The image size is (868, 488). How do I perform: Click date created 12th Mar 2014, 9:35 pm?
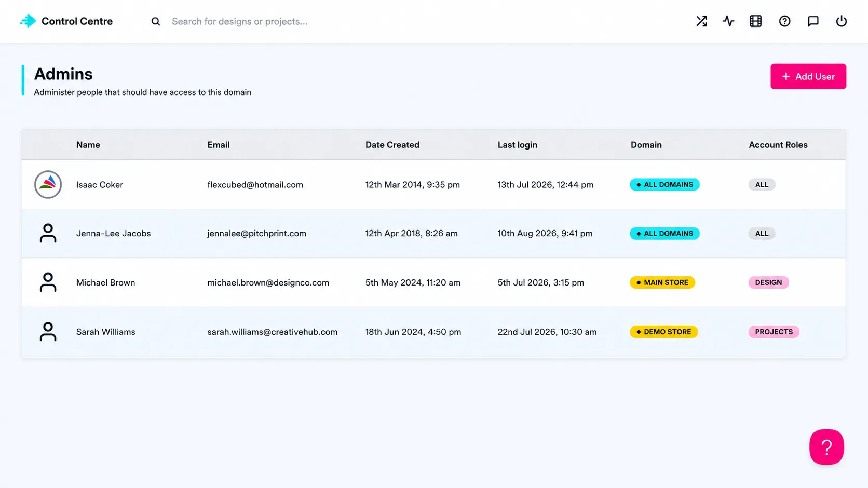tap(413, 184)
